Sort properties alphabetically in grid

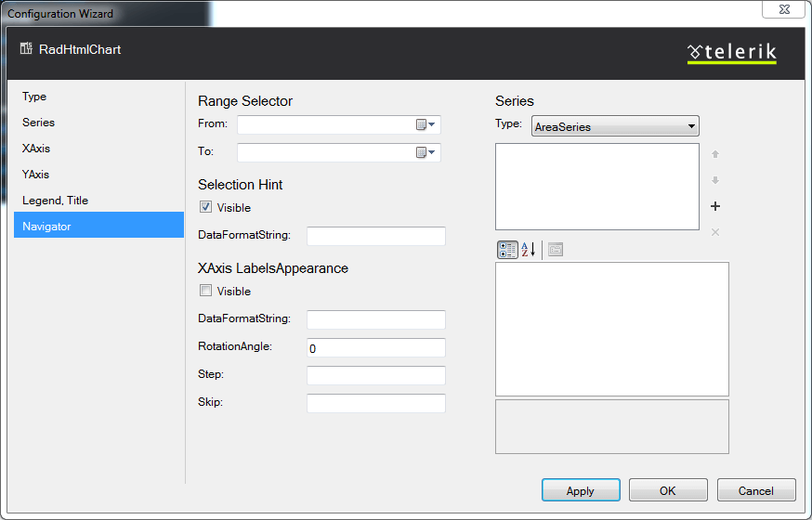(529, 250)
